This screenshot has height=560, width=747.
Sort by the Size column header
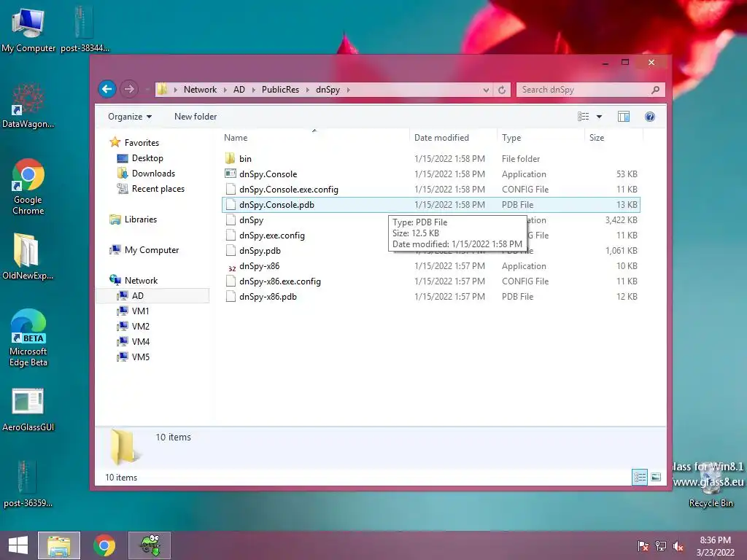click(x=614, y=138)
